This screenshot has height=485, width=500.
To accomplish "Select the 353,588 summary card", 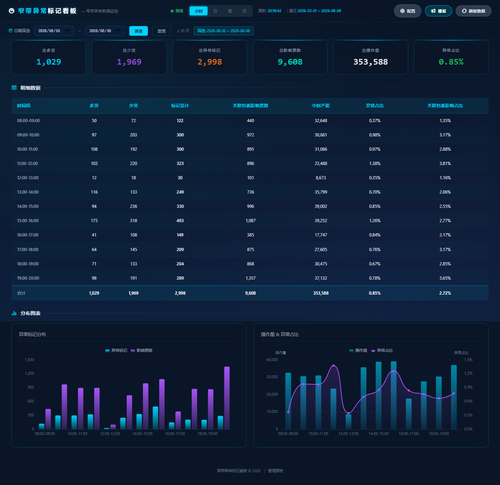I will (x=371, y=57).
